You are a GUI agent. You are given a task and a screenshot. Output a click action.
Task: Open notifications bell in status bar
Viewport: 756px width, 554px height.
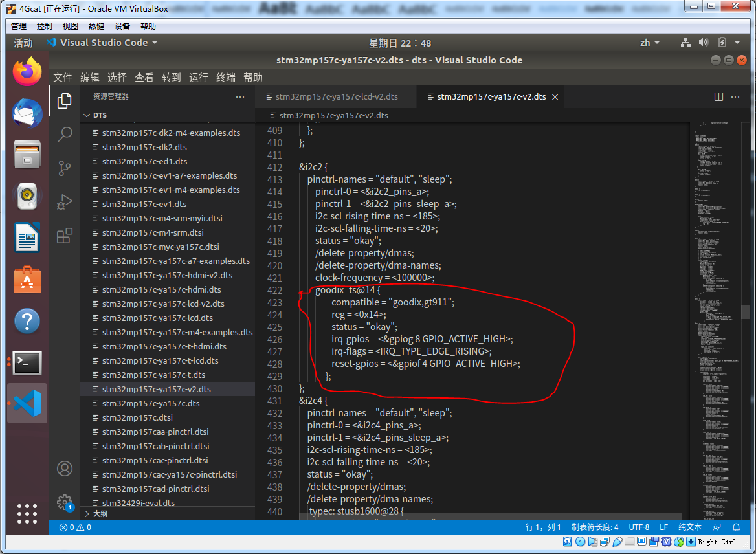(736, 527)
